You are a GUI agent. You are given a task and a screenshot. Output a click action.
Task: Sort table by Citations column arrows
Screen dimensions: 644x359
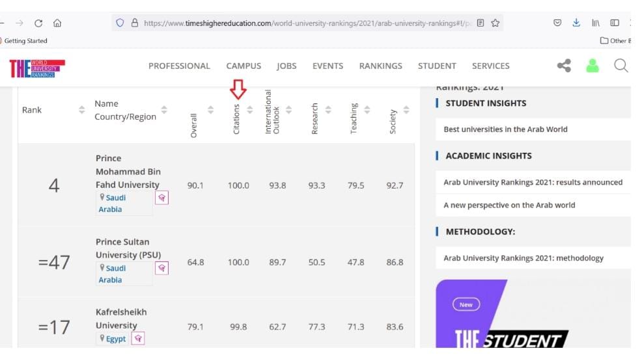click(250, 110)
